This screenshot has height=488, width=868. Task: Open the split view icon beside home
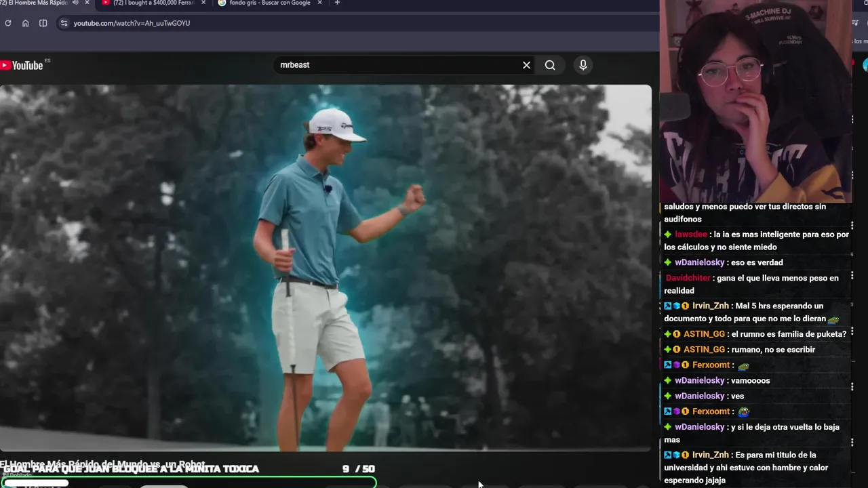(43, 23)
